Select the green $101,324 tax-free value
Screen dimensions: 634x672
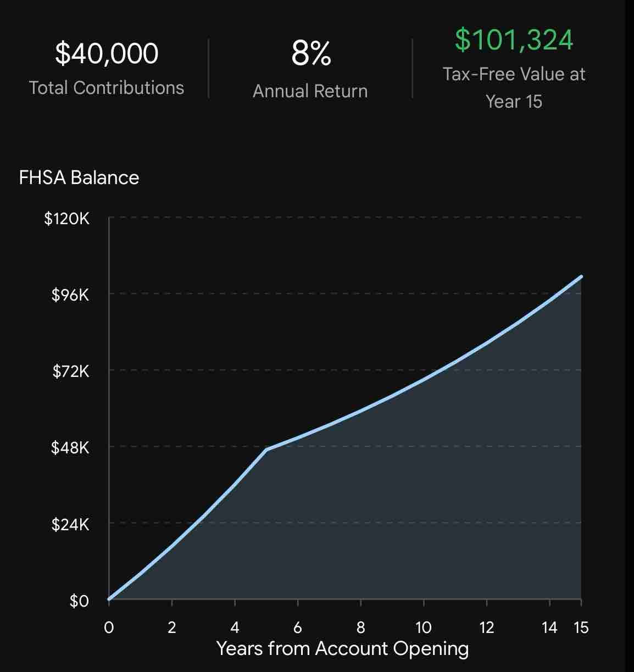(514, 40)
